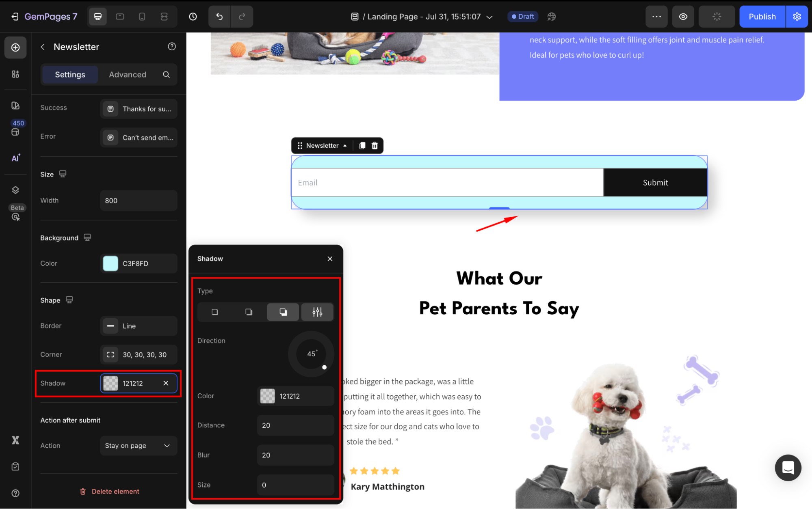Select the first shadow type option
This screenshot has height=509, width=812.
click(214, 312)
